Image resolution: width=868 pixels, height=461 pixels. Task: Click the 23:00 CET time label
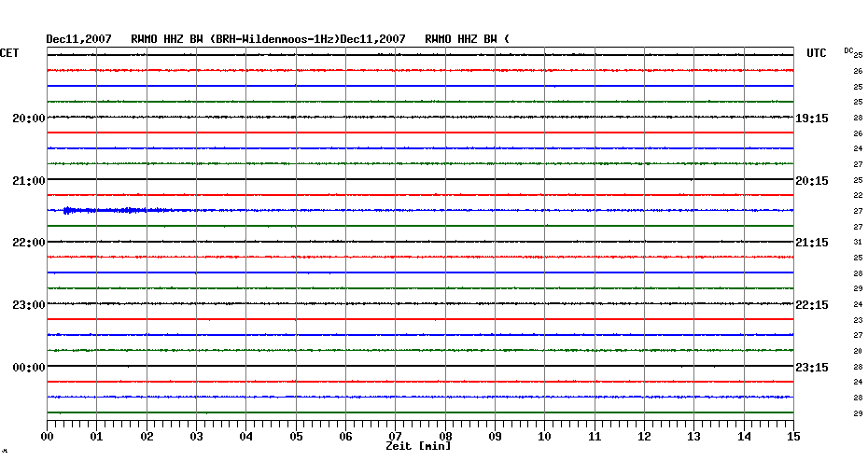tap(29, 305)
